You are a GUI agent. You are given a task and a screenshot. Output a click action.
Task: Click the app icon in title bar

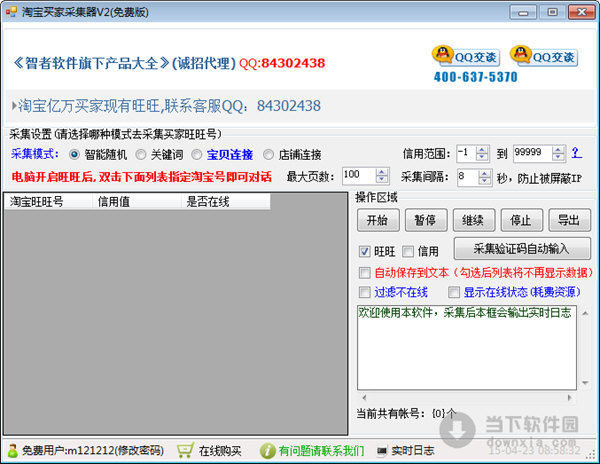[11, 12]
